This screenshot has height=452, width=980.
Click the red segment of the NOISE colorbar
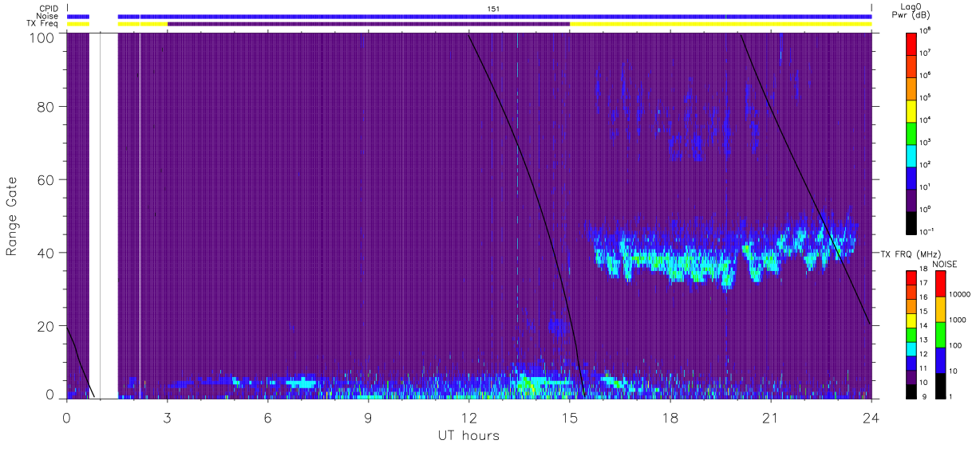(x=940, y=284)
